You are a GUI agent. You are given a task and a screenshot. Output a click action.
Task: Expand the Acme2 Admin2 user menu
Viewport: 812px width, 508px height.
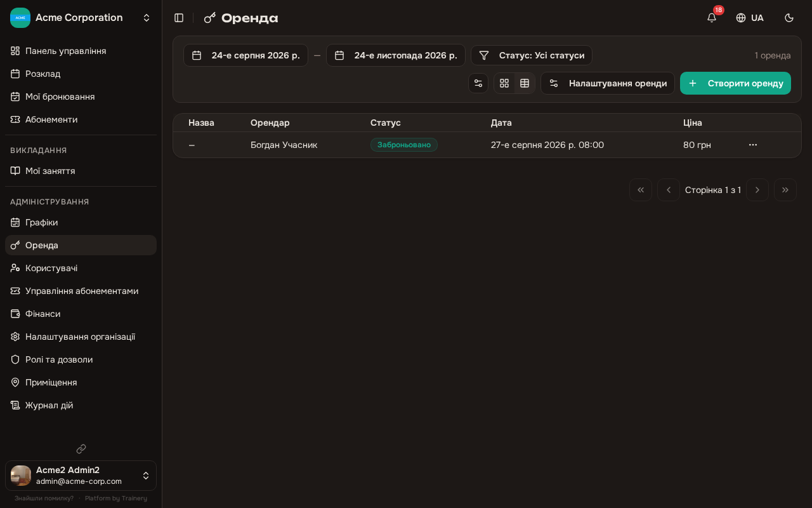[x=81, y=476]
